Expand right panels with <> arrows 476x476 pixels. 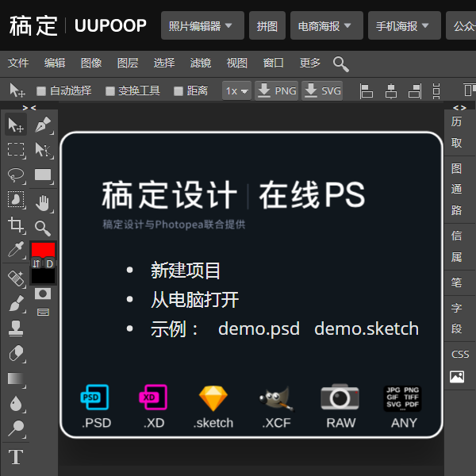[x=459, y=107]
